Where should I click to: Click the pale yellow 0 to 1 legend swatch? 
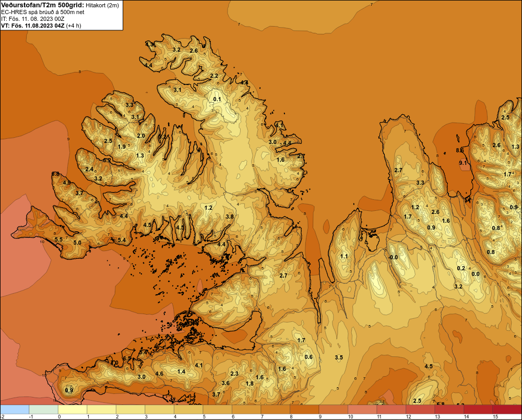click(x=73, y=409)
